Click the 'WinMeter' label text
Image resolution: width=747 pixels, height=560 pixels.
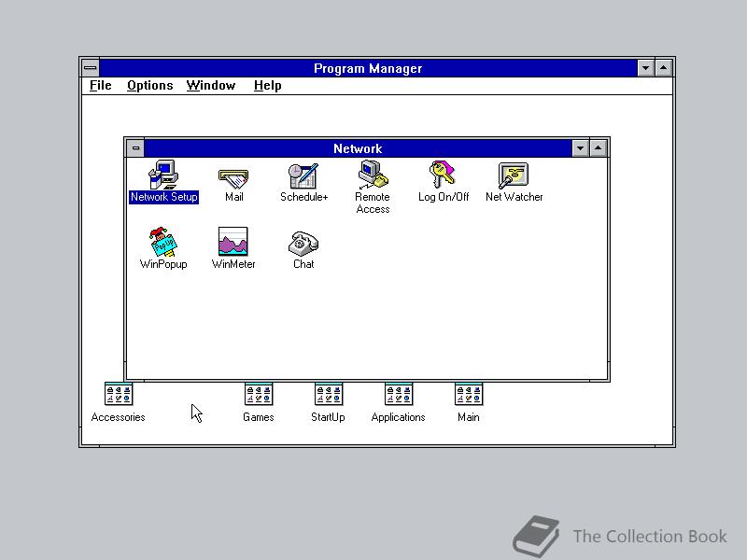pyautogui.click(x=233, y=264)
